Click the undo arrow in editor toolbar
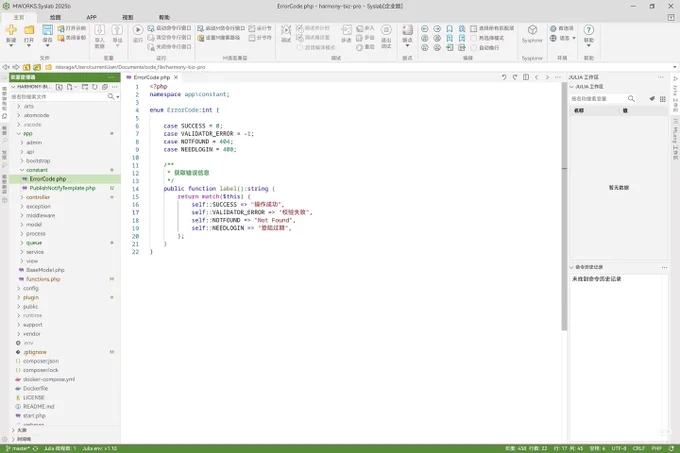680x453 pixels. (x=504, y=77)
